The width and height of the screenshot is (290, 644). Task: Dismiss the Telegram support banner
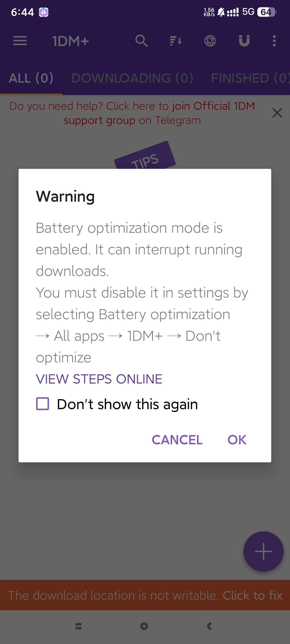(277, 113)
